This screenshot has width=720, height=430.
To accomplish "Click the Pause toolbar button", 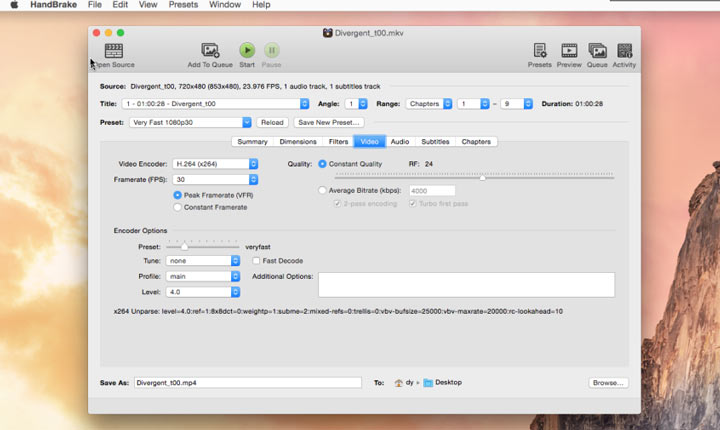I will 271,50.
